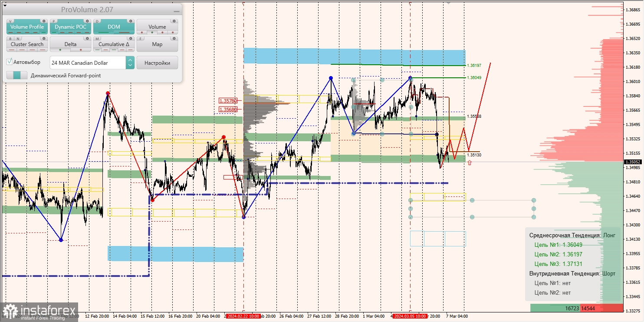Open Volume indicator gear settings
Image resolution: width=644 pixels, height=322 pixels.
click(x=174, y=21)
